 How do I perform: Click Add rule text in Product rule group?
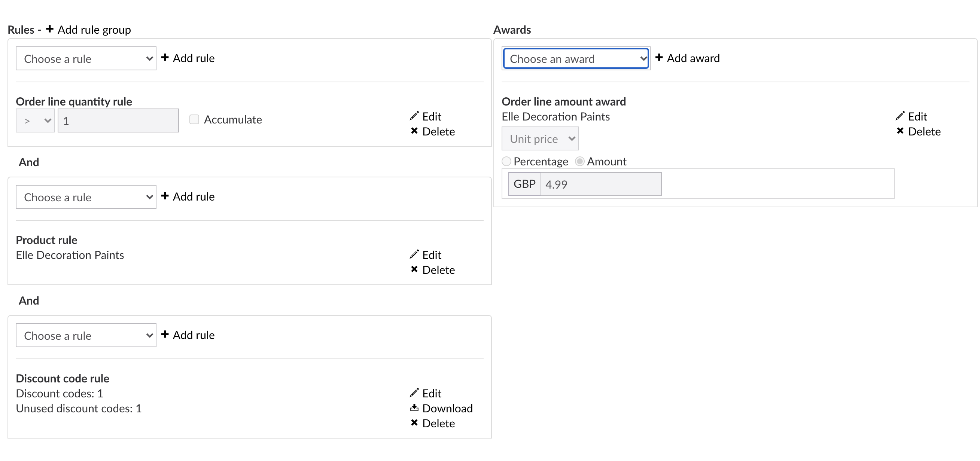coord(194,197)
